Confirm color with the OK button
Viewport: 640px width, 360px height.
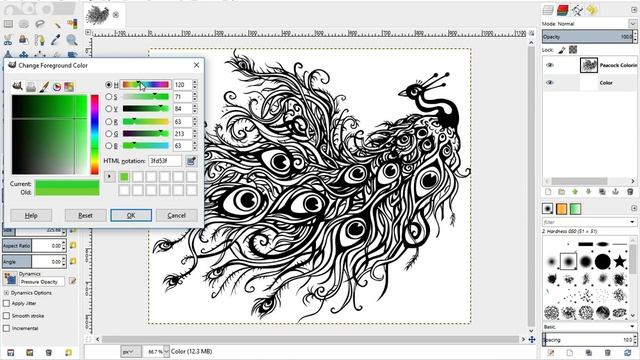131,215
